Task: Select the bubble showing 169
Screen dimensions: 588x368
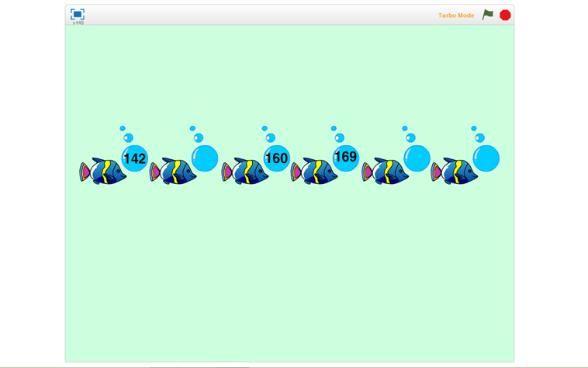Action: [346, 158]
